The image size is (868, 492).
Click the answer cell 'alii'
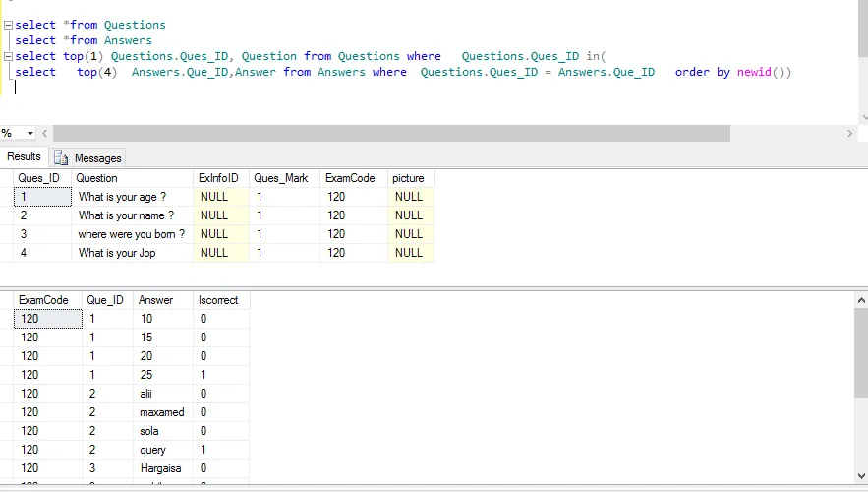(x=163, y=394)
